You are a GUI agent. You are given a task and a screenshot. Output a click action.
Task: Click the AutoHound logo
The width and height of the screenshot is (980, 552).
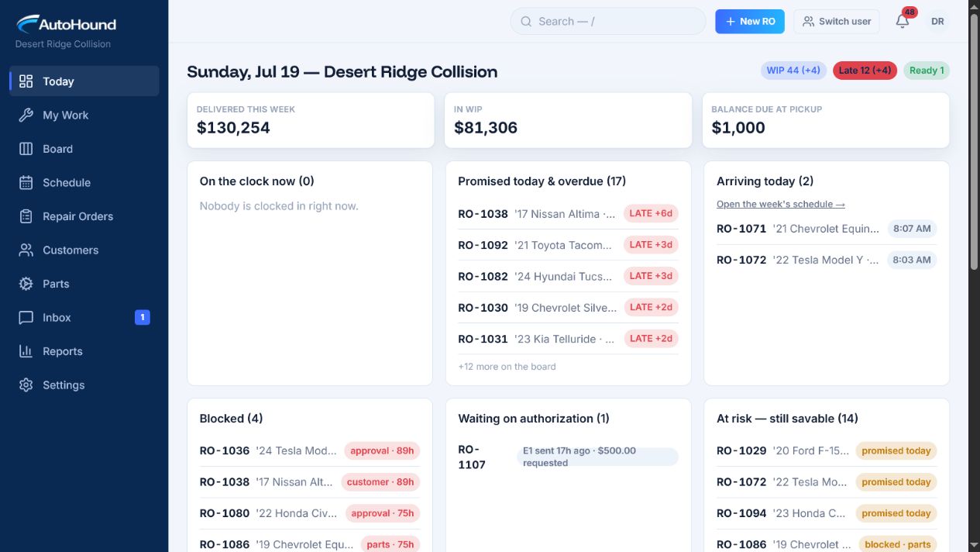(67, 24)
